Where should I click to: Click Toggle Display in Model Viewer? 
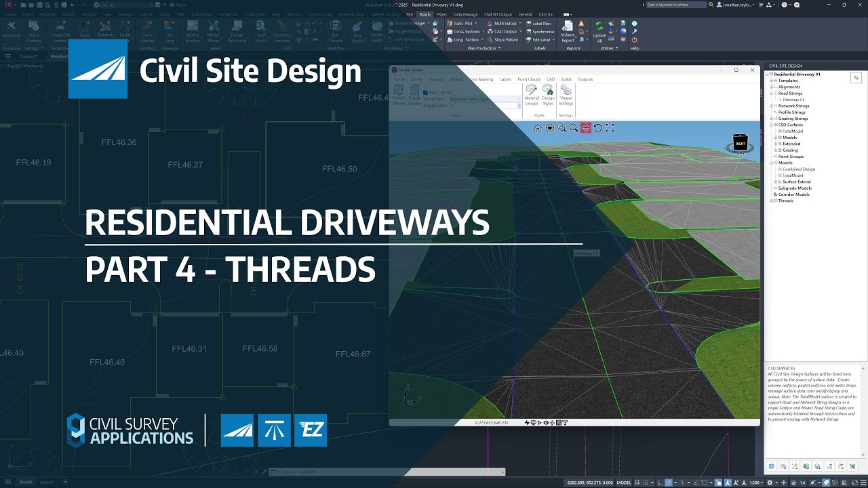[x=414, y=95]
